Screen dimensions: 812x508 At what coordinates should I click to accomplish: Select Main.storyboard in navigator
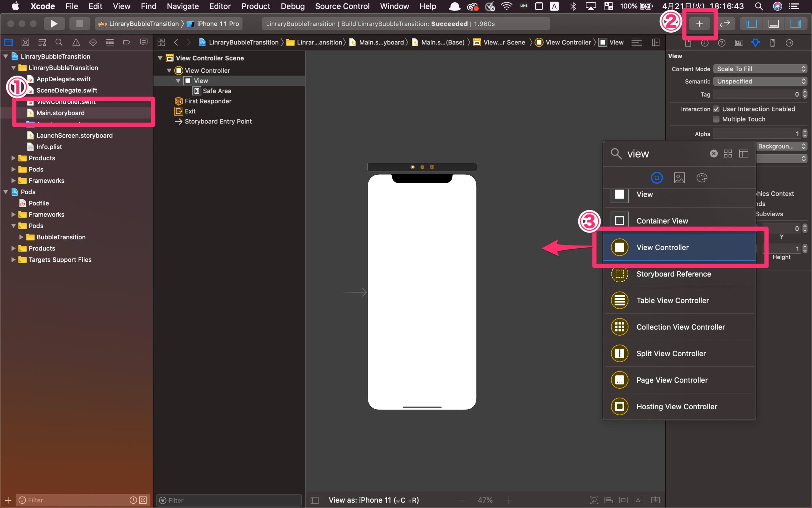click(76, 113)
